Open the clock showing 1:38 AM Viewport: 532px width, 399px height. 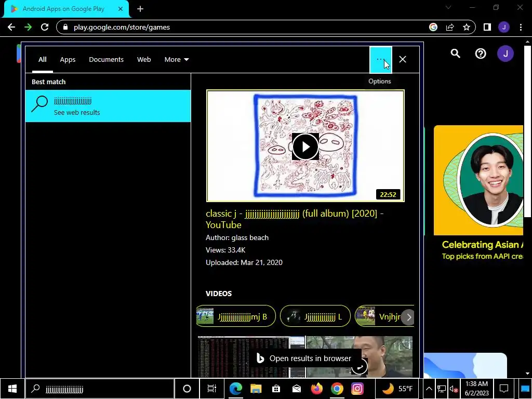coord(476,389)
